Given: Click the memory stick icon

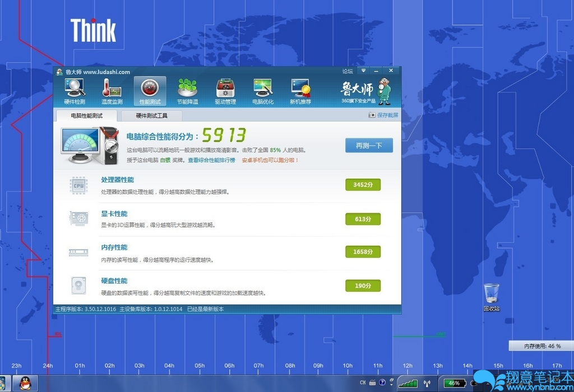Looking at the screenshot, I should tap(78, 253).
